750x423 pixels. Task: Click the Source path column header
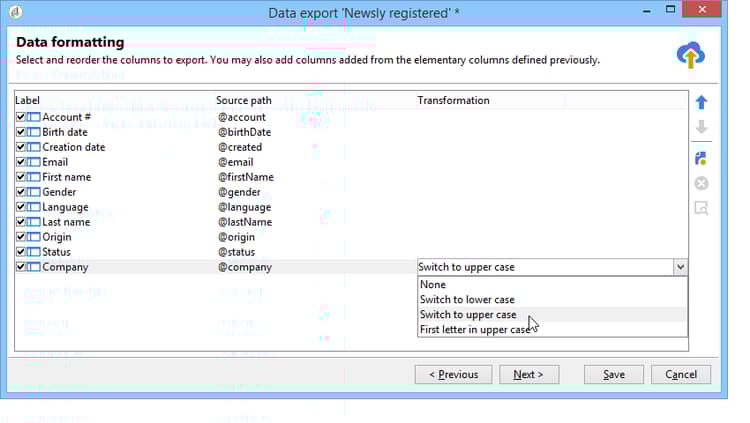[243, 100]
